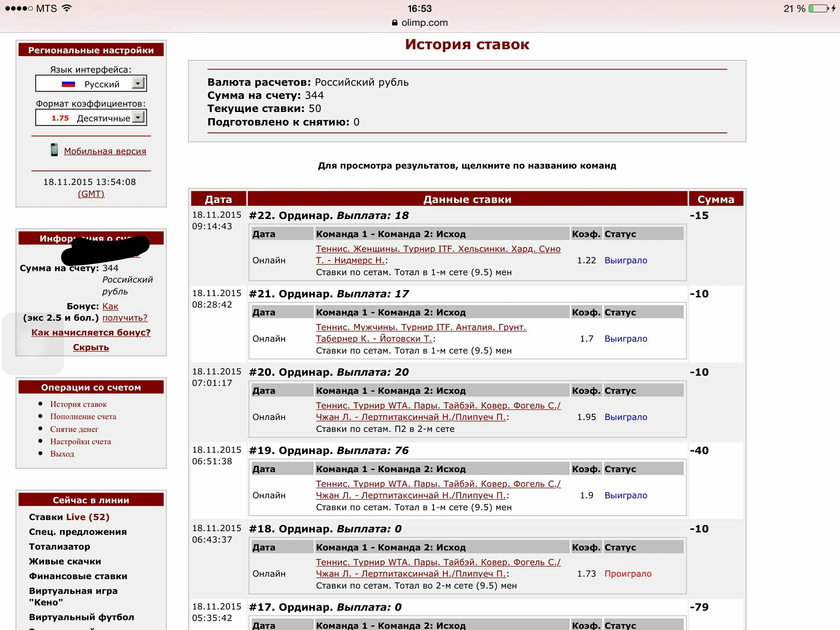Click coefficient 1.95 in bet #20
Image resolution: width=840 pixels, height=630 pixels.
click(587, 417)
